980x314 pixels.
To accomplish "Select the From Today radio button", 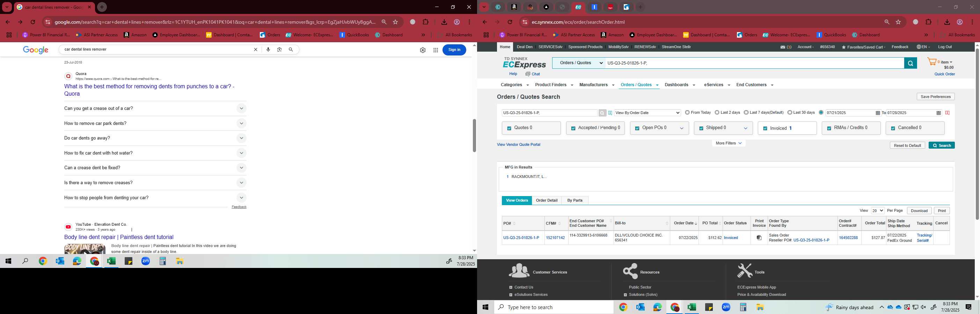I will 687,113.
